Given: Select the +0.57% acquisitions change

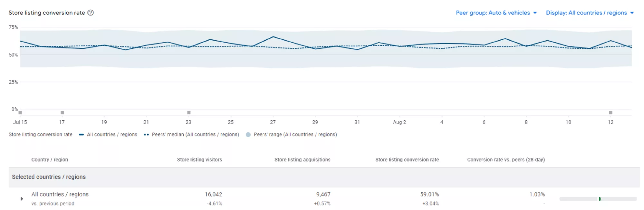Looking at the screenshot, I should (x=322, y=204).
